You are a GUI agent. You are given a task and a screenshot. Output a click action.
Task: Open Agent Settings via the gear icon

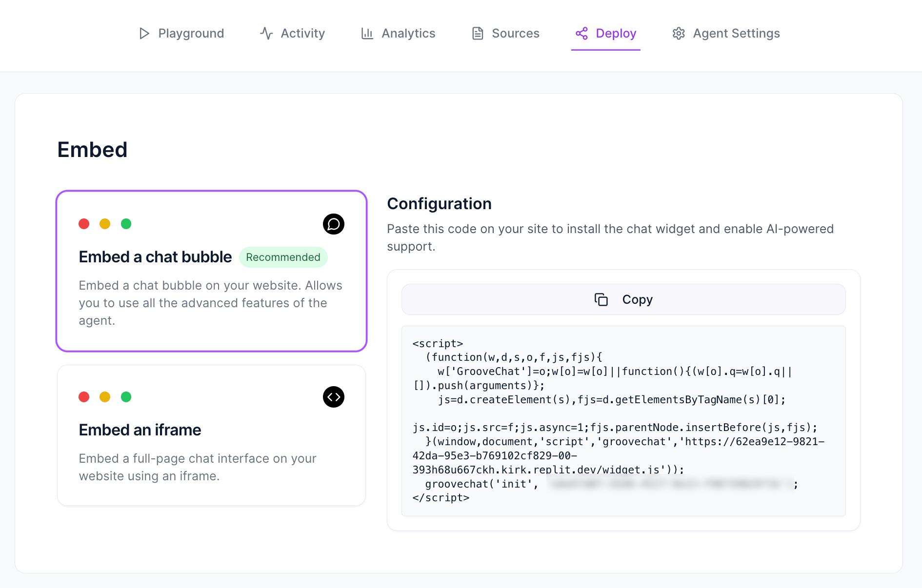click(679, 33)
